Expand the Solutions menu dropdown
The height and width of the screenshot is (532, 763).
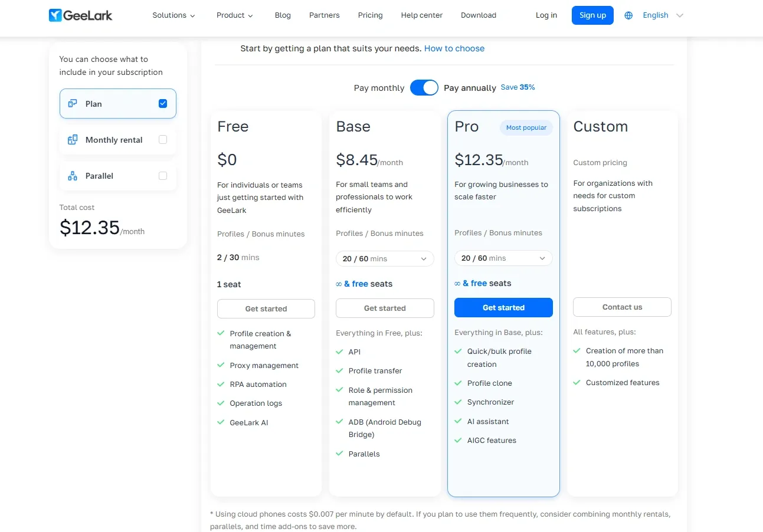tap(173, 15)
